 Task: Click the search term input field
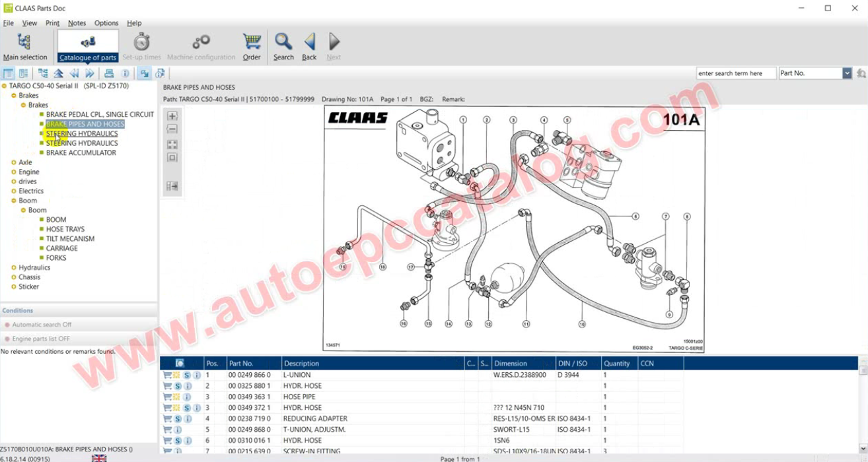(x=735, y=73)
